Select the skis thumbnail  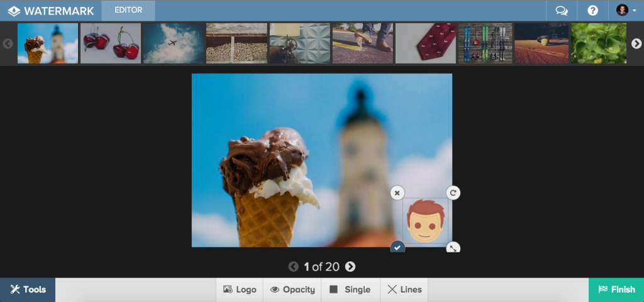pos(485,43)
